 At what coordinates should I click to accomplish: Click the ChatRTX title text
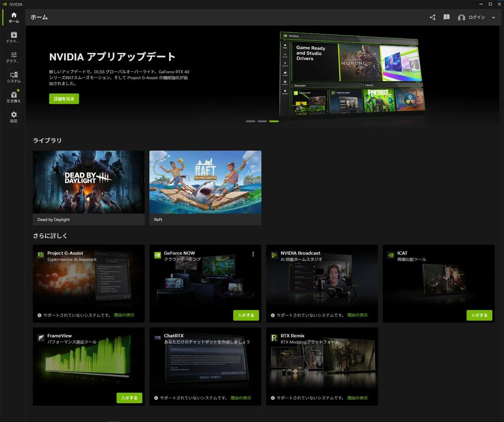pyautogui.click(x=174, y=336)
